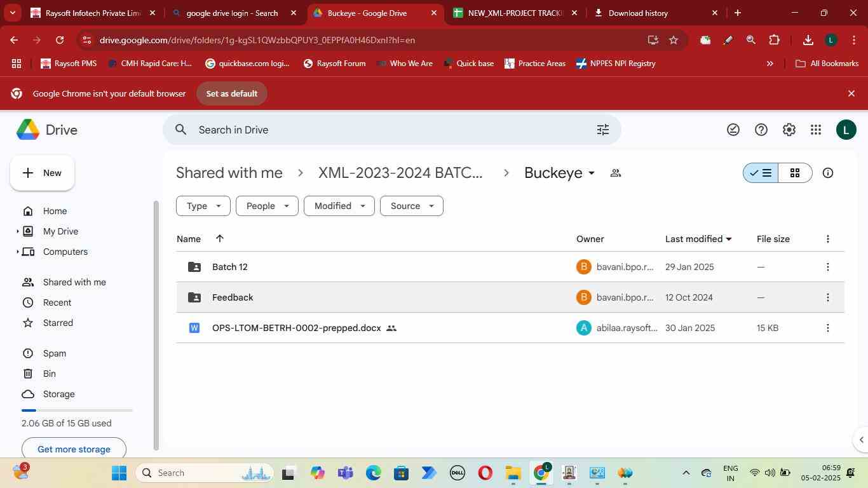Switch to Download history tab
The width and height of the screenshot is (868, 488).
(x=655, y=13)
